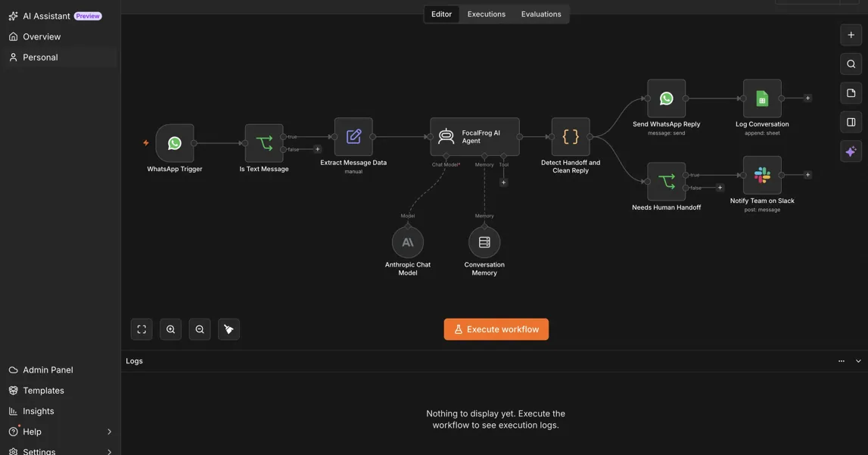Click the tidy up workflow broom icon
The width and height of the screenshot is (868, 455).
click(x=229, y=329)
